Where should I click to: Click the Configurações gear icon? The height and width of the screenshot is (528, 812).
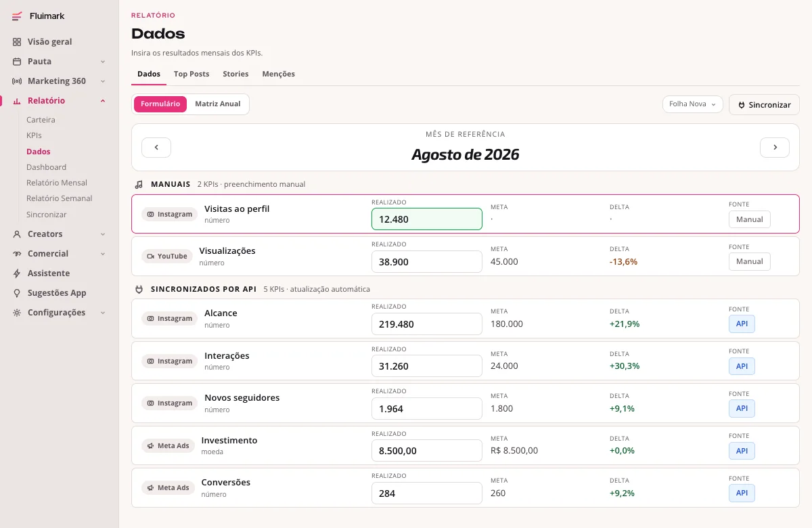pos(17,313)
